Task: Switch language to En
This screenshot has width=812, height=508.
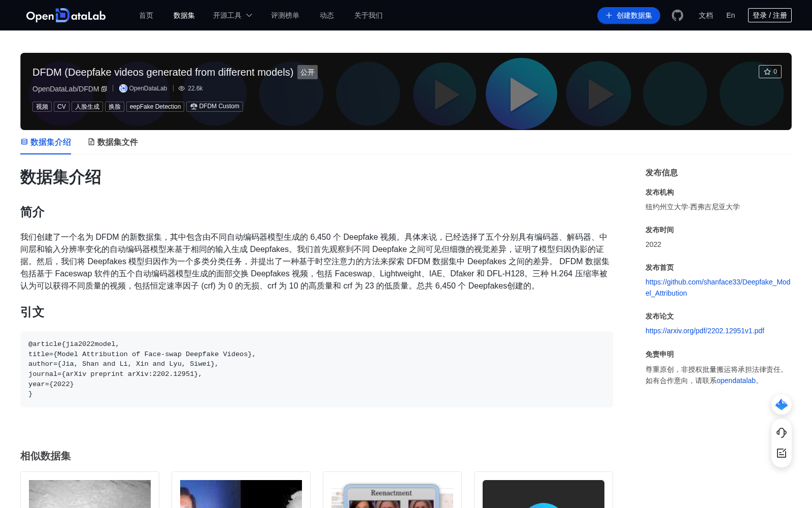Action: coord(731,15)
